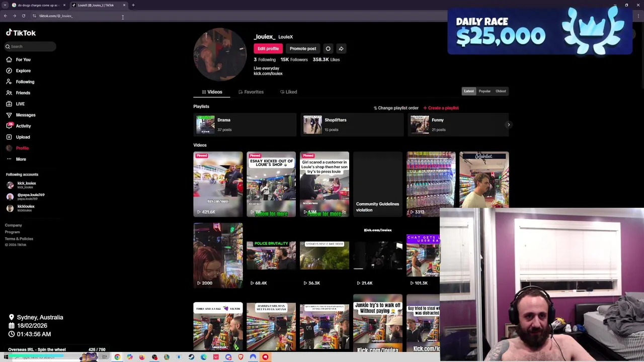The image size is (644, 362).
Task: Click the 15K Followers count
Action: tap(294, 60)
